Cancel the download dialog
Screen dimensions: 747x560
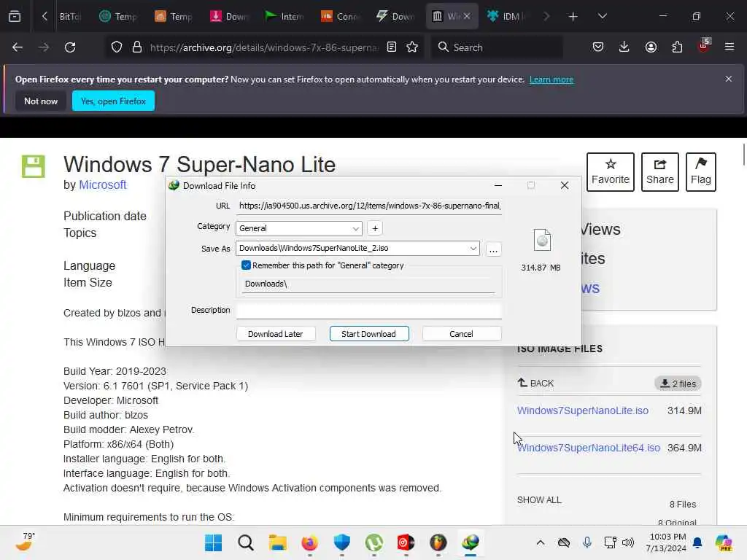(461, 334)
